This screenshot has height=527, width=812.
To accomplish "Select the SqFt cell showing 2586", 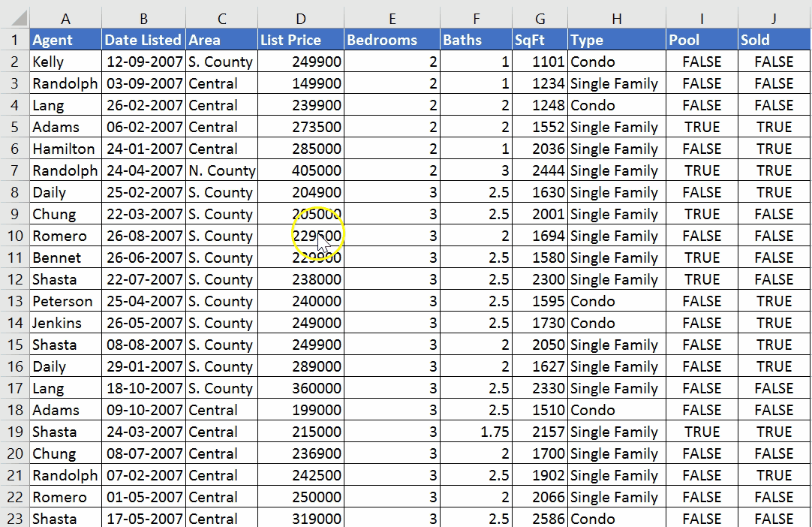I will click(540, 519).
